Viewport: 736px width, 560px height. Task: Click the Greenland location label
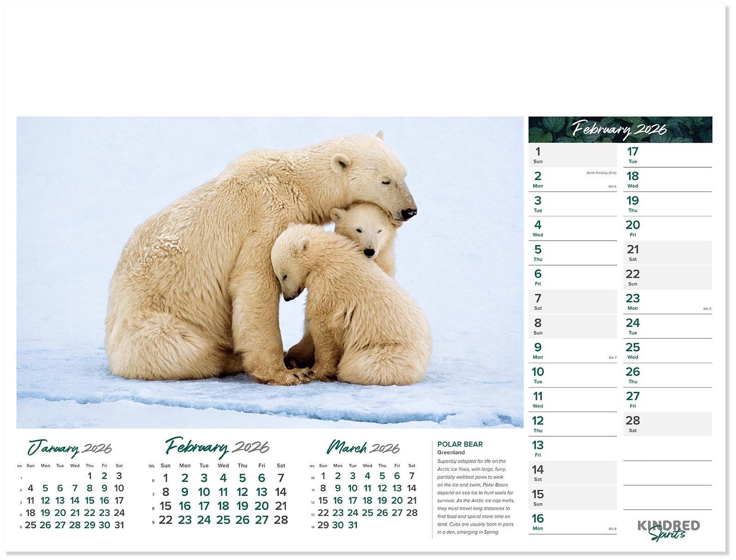[451, 452]
